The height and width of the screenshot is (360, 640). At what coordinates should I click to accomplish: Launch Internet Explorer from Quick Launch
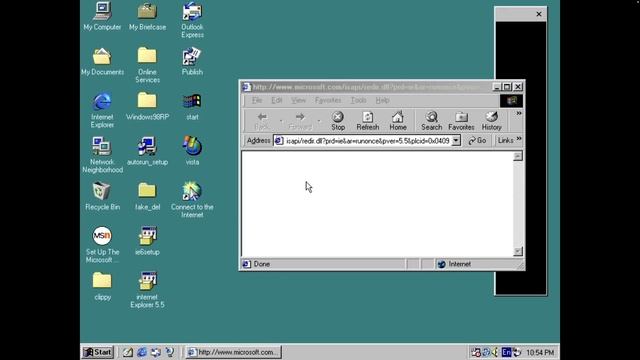point(142,352)
